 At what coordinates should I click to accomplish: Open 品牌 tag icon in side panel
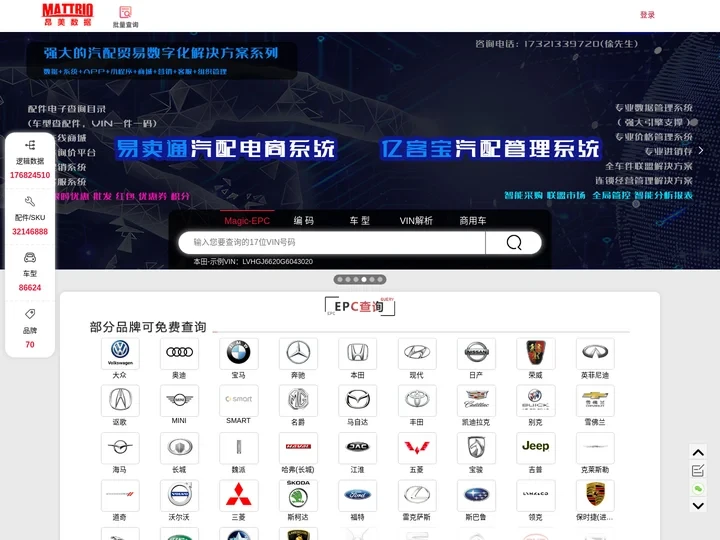point(30,314)
